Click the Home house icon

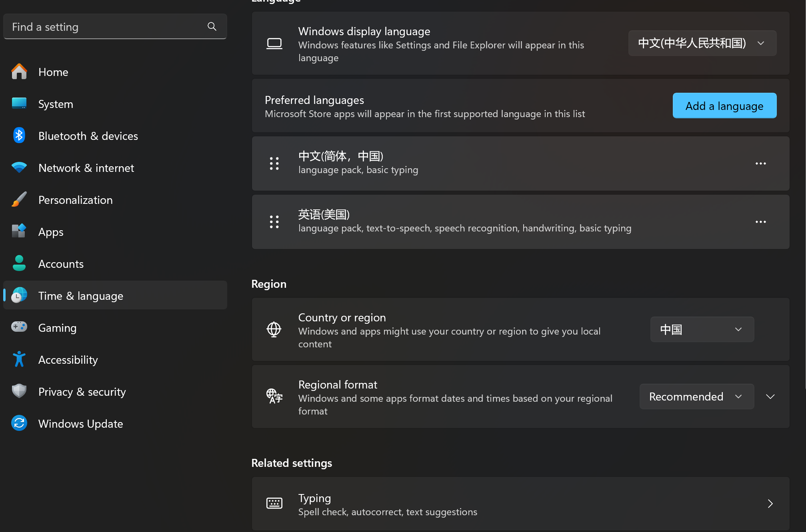19,72
